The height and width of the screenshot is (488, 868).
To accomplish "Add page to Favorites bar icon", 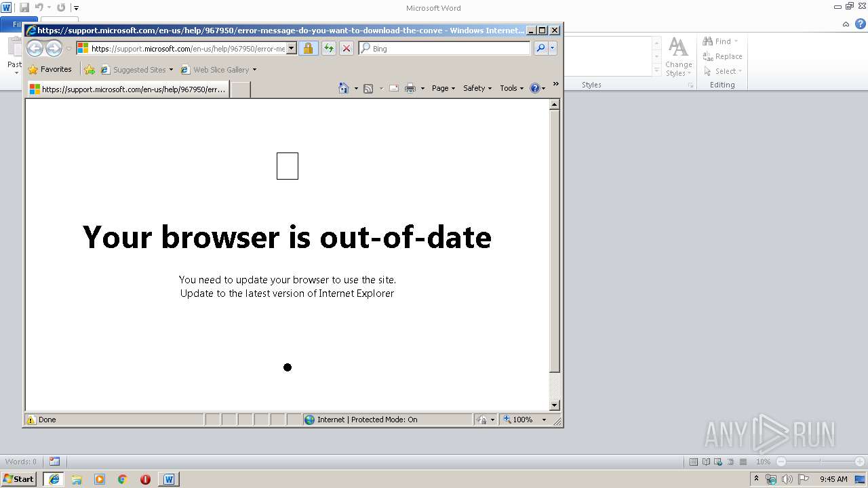I will [90, 69].
